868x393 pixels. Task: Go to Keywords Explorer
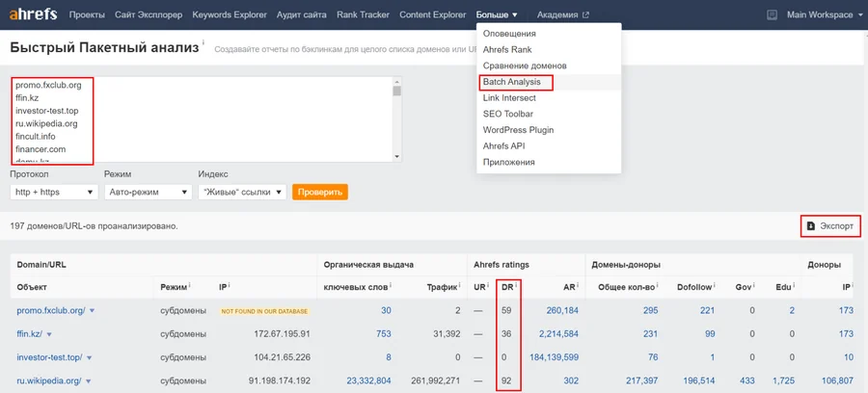tap(230, 14)
